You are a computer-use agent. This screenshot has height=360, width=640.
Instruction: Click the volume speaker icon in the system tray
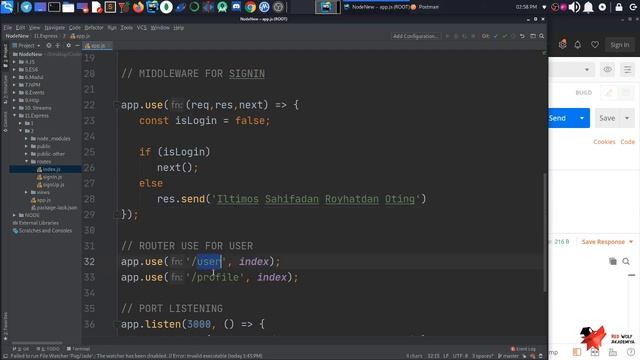click(x=574, y=7)
